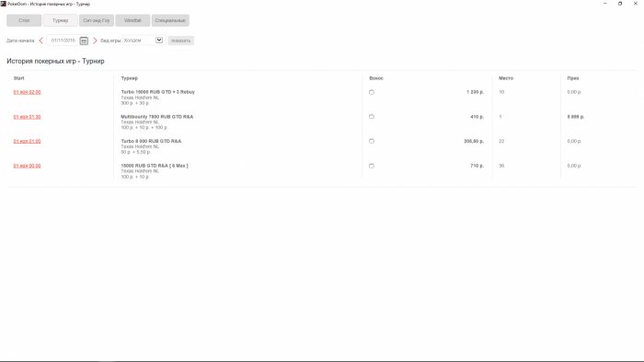Viewport: 644px width, 362px height.
Task: Go to previous date with left arrow
Action: (x=41, y=41)
